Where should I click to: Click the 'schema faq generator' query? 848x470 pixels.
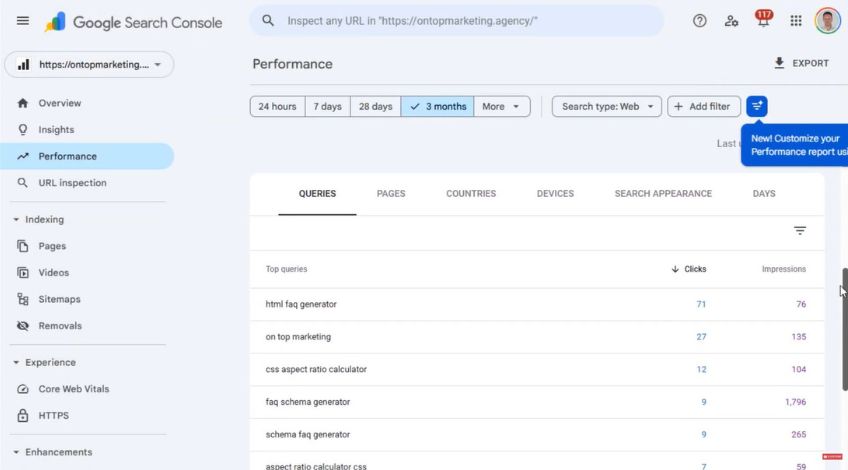point(308,434)
